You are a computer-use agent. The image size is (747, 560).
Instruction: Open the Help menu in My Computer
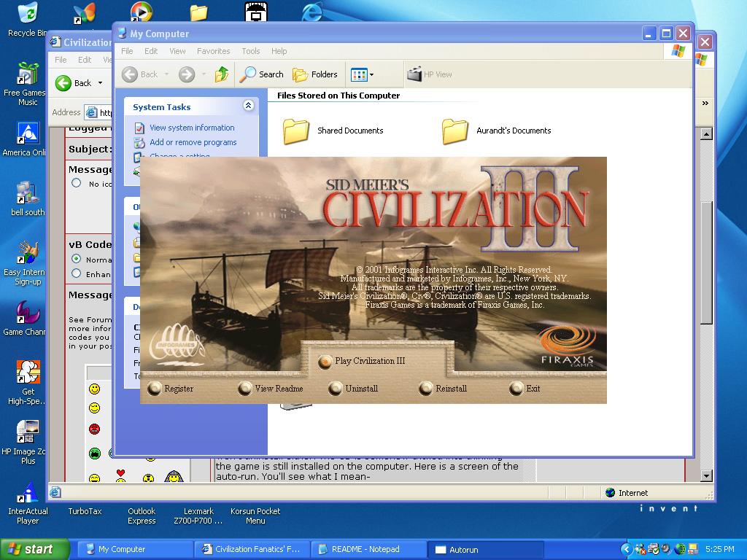(279, 51)
